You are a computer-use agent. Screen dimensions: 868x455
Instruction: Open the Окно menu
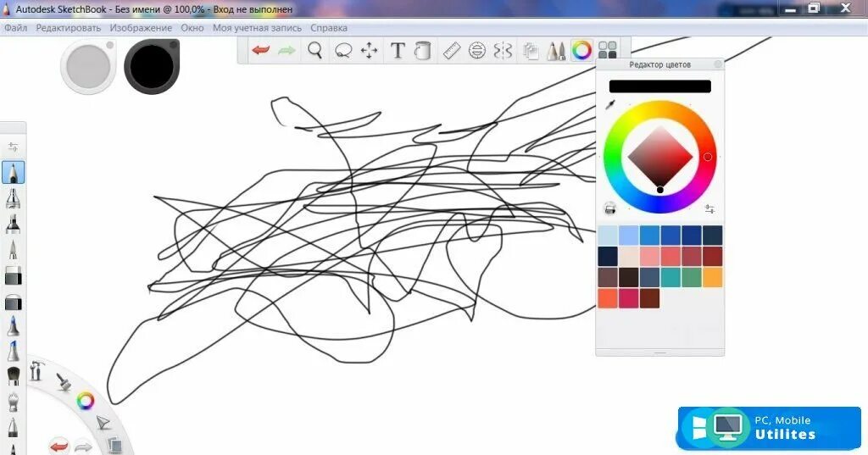click(x=192, y=28)
